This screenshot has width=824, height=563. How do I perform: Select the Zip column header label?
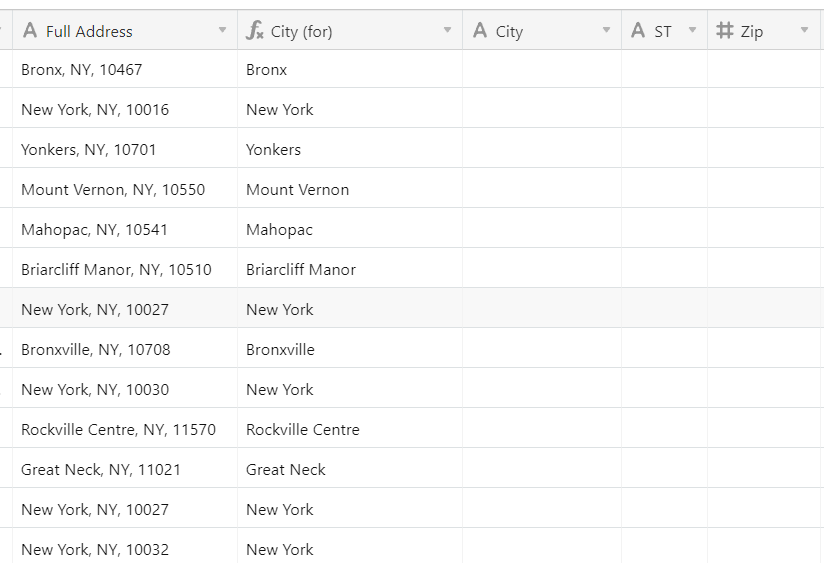point(751,32)
